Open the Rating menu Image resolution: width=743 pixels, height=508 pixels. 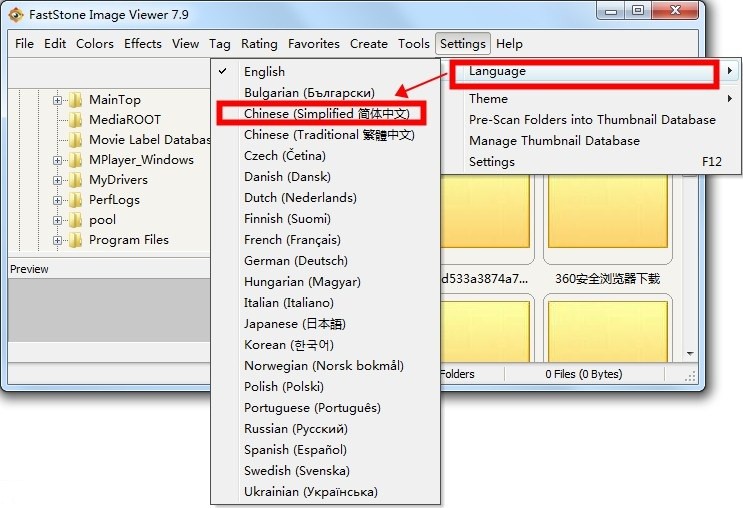point(259,44)
